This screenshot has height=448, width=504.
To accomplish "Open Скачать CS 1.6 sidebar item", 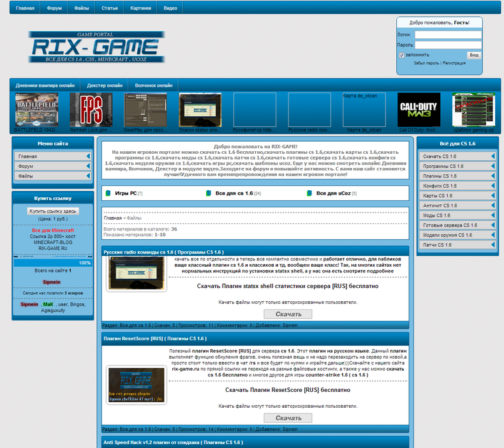I will (x=457, y=156).
